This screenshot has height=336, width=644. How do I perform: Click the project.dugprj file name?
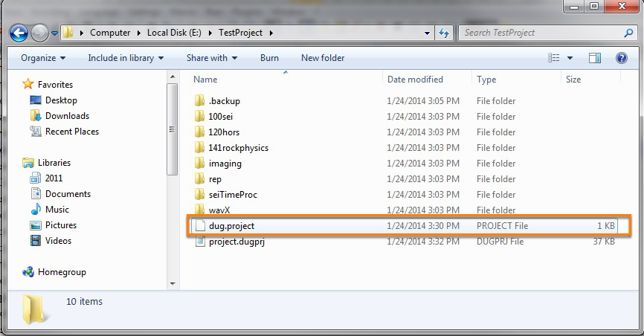click(236, 242)
